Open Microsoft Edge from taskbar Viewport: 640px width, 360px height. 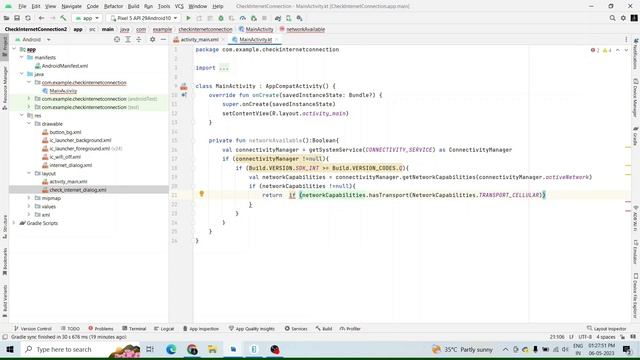pos(171,350)
